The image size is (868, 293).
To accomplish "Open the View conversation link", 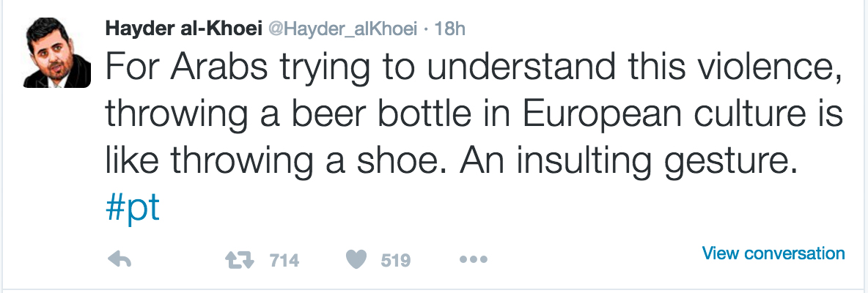I will click(773, 253).
